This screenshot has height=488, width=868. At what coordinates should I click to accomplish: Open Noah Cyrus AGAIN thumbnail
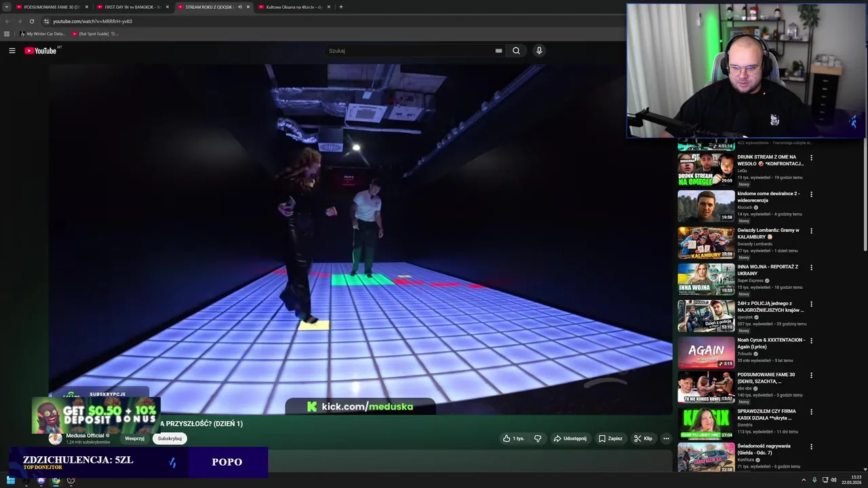click(x=706, y=352)
